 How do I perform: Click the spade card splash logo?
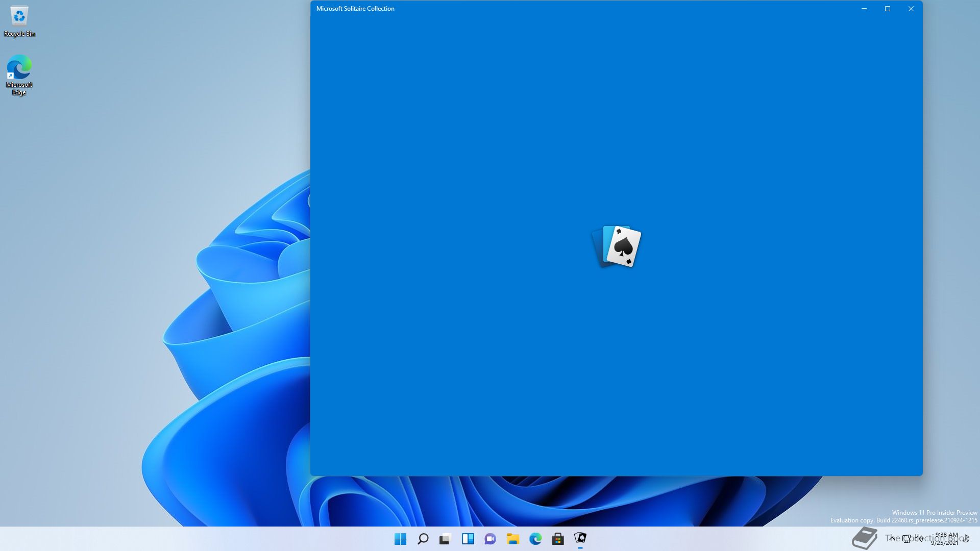617,246
